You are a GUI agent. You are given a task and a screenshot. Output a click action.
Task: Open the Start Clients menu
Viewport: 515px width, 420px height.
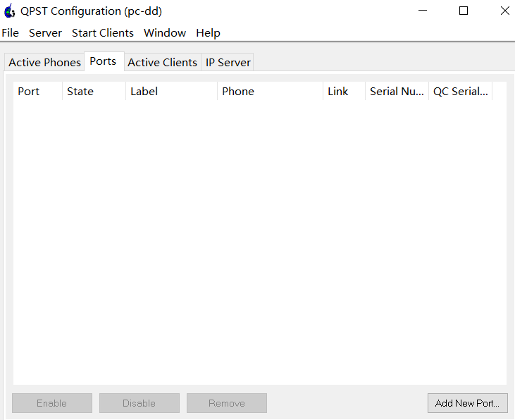click(x=103, y=33)
